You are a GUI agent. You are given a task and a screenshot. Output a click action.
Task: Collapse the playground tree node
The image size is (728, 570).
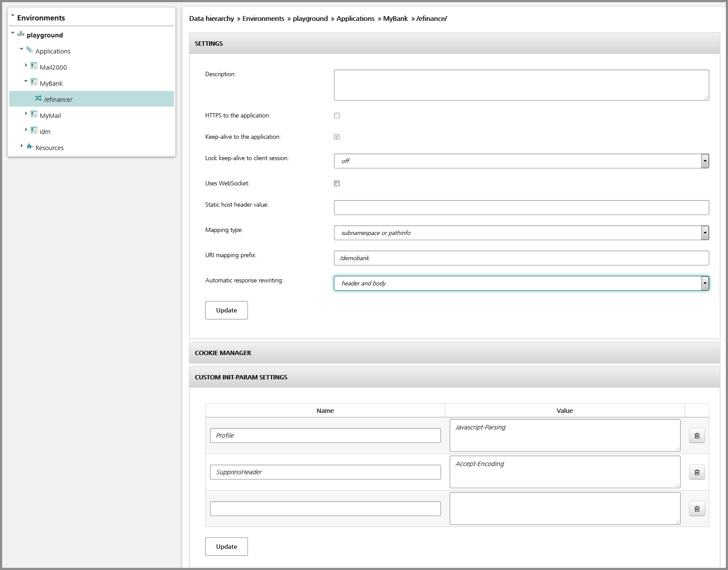[13, 33]
